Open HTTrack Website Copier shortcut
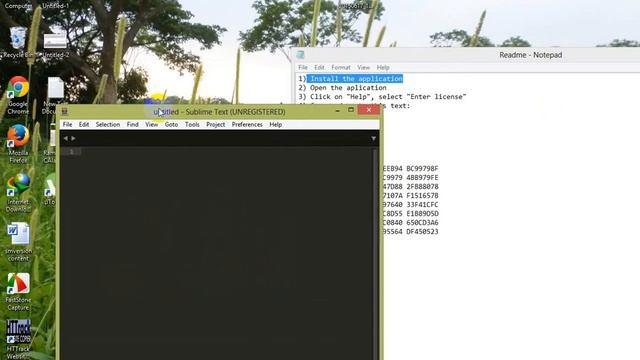 [x=18, y=339]
